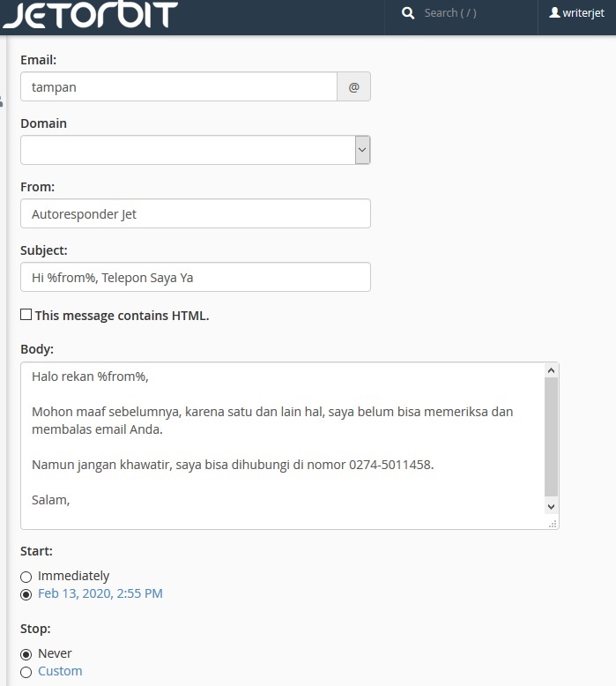Open the Domain dropdown arrow
The image size is (616, 686).
[362, 150]
